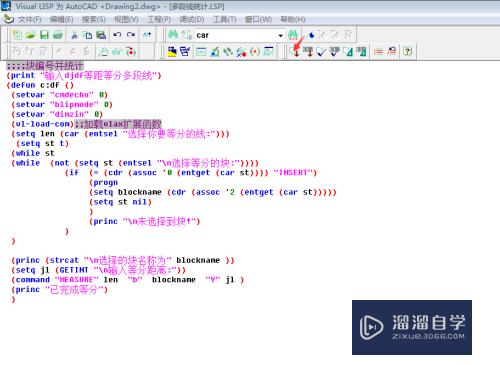Open the 调试(D) menu

click(192, 19)
